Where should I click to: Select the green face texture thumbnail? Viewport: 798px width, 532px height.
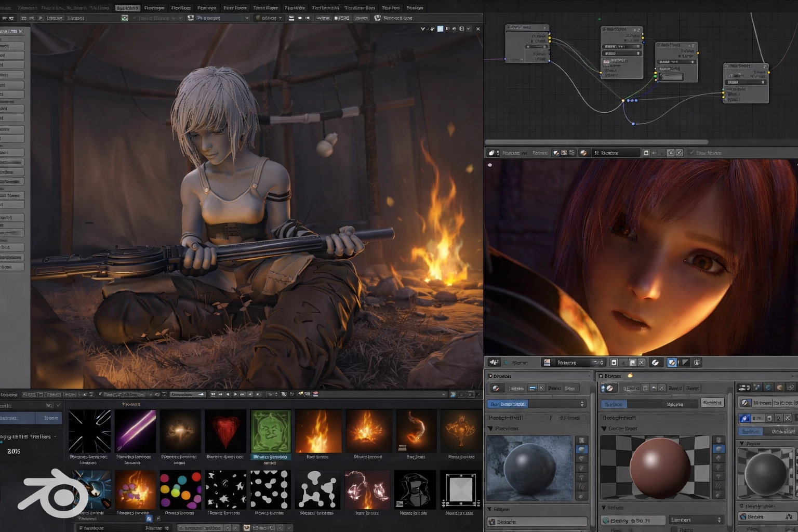pyautogui.click(x=270, y=431)
